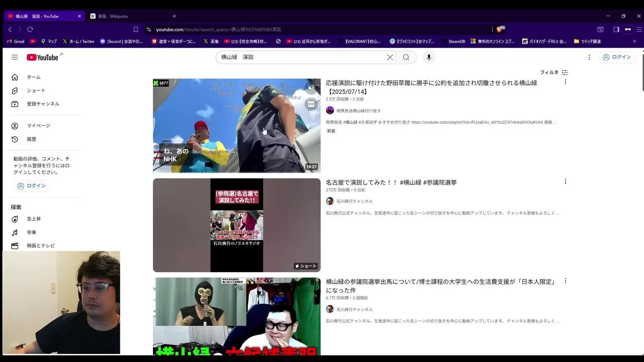Click the 18:27 duration label
The image size is (644, 362).
point(311,167)
